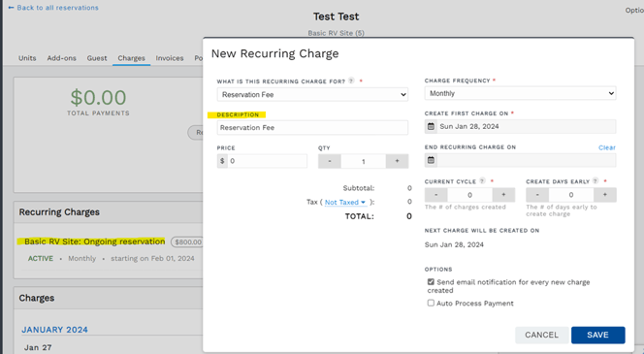This screenshot has width=644, height=354.
Task: Open the Monthly charge frequency dropdown
Action: [521, 93]
